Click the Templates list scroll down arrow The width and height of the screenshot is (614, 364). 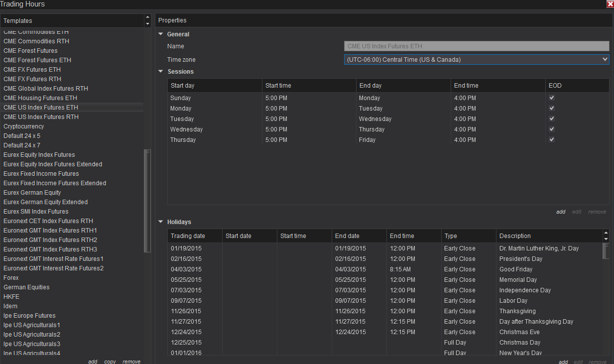coord(147,23)
